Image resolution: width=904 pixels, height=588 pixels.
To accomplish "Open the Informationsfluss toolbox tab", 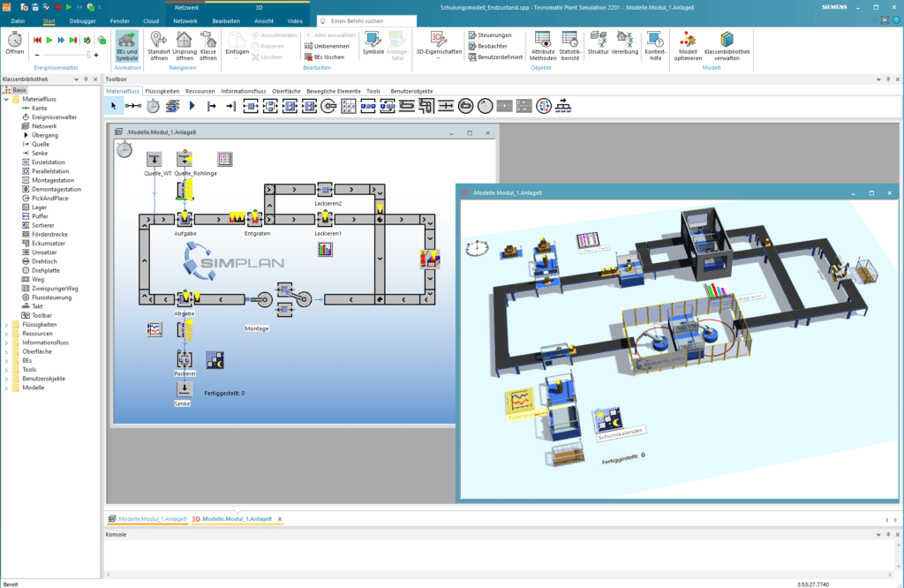I will (x=243, y=91).
